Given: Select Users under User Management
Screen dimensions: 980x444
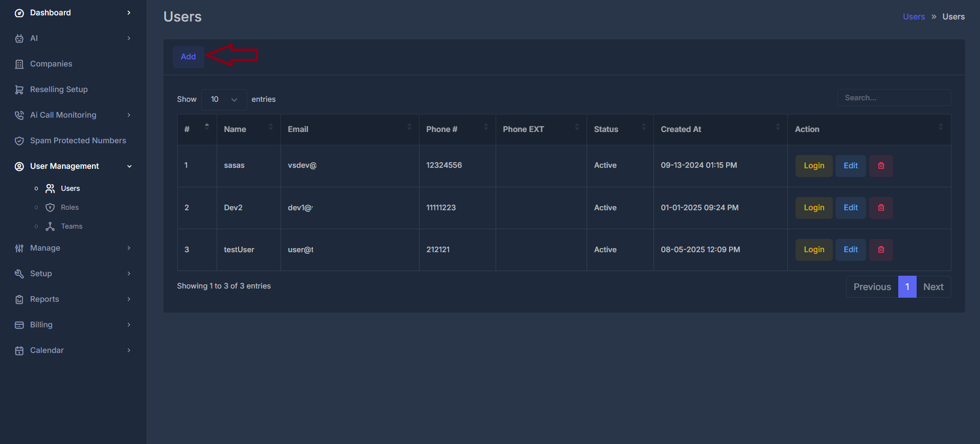Looking at the screenshot, I should pos(71,188).
